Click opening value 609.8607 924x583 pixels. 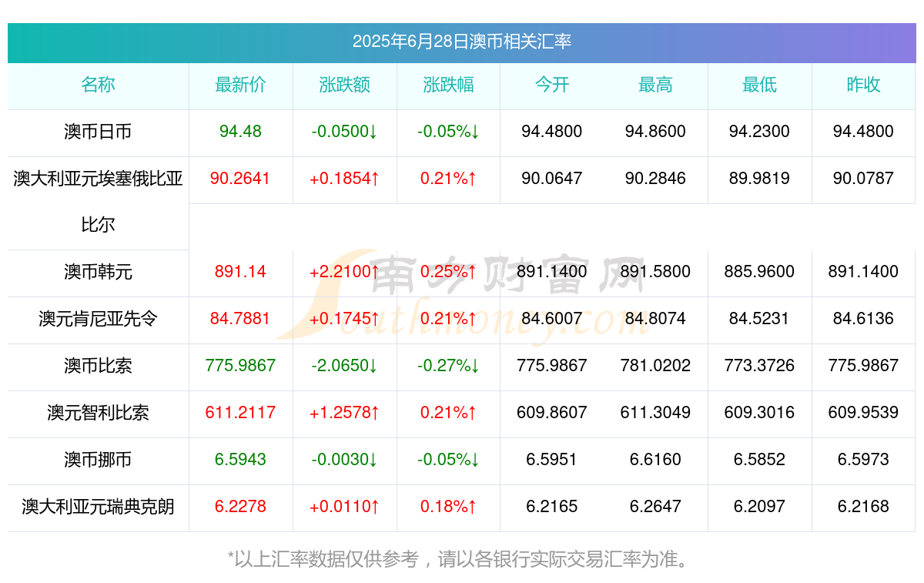point(552,413)
